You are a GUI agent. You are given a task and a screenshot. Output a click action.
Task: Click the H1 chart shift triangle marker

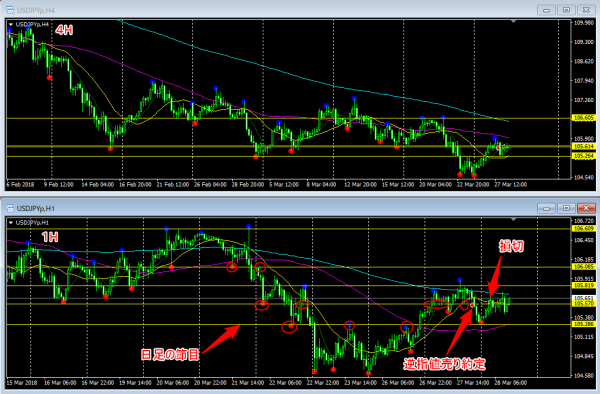click(x=513, y=220)
